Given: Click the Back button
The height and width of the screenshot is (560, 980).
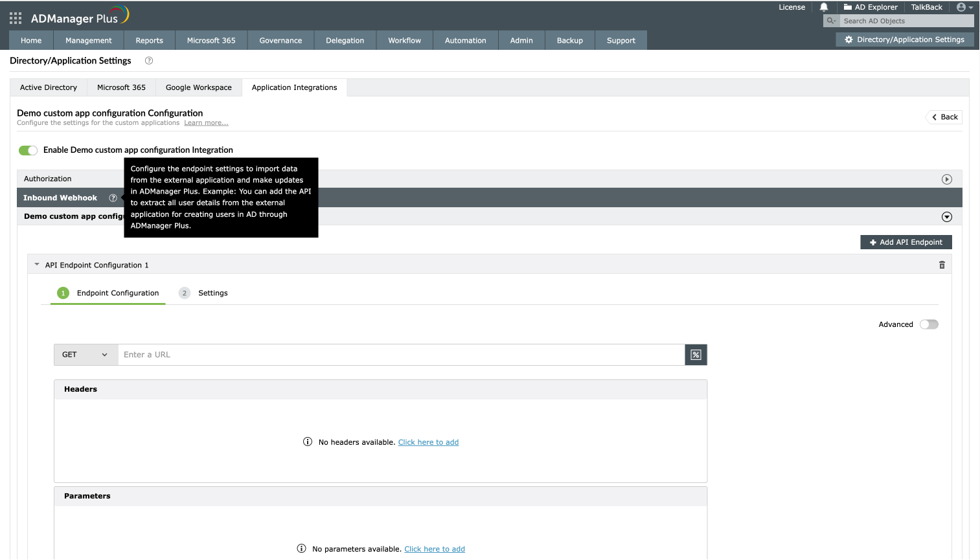Looking at the screenshot, I should pyautogui.click(x=944, y=117).
